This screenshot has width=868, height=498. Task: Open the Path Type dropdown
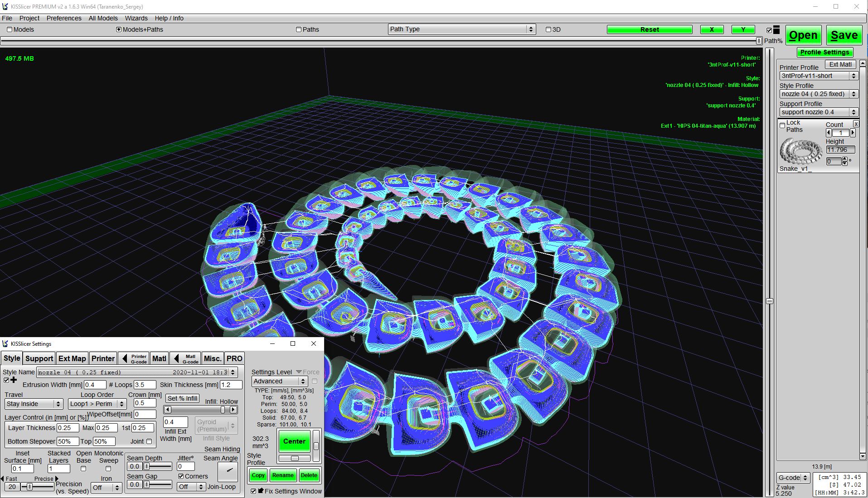[461, 29]
